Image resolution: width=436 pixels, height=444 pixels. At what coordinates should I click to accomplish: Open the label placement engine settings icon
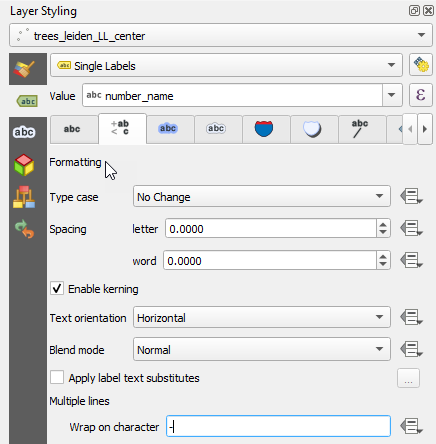pos(421,65)
